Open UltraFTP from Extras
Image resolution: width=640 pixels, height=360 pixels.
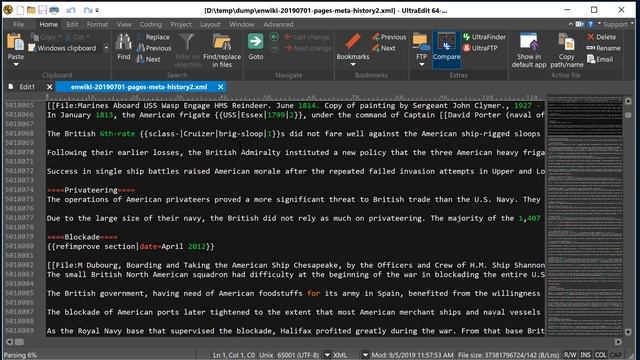tap(480, 48)
